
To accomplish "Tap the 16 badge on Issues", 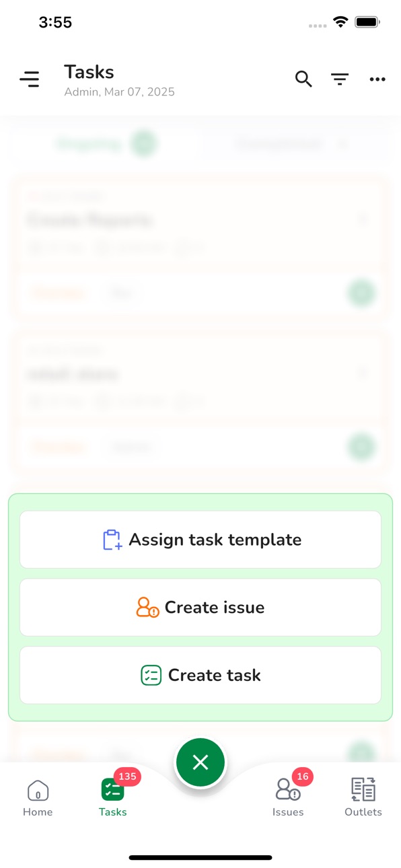I will (x=303, y=776).
